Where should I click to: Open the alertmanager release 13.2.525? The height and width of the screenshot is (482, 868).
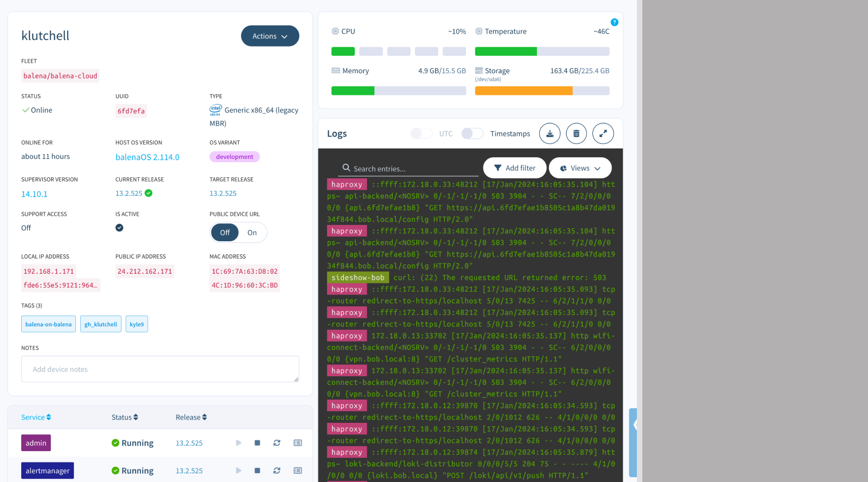(x=189, y=471)
